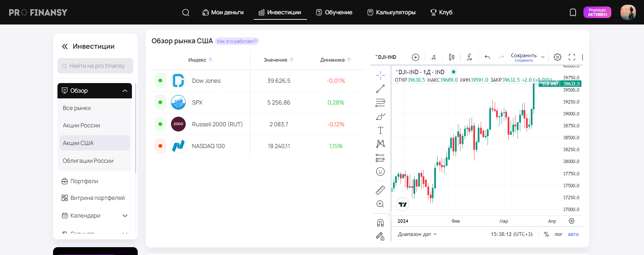Select the SPX index row
Viewport: 644px width, 255px height.
(258, 102)
